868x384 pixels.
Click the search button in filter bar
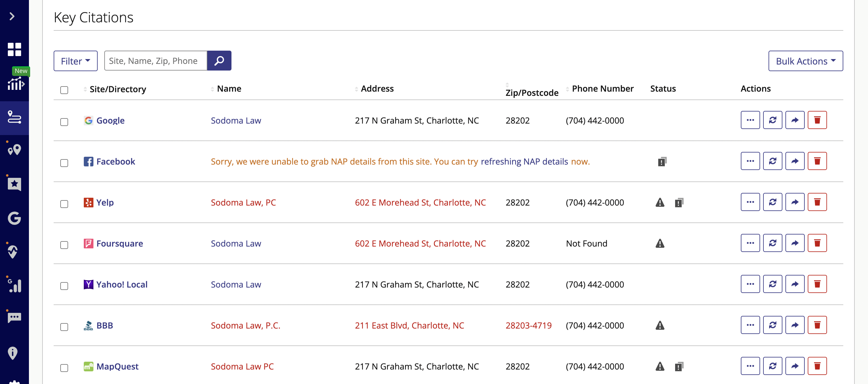(220, 61)
